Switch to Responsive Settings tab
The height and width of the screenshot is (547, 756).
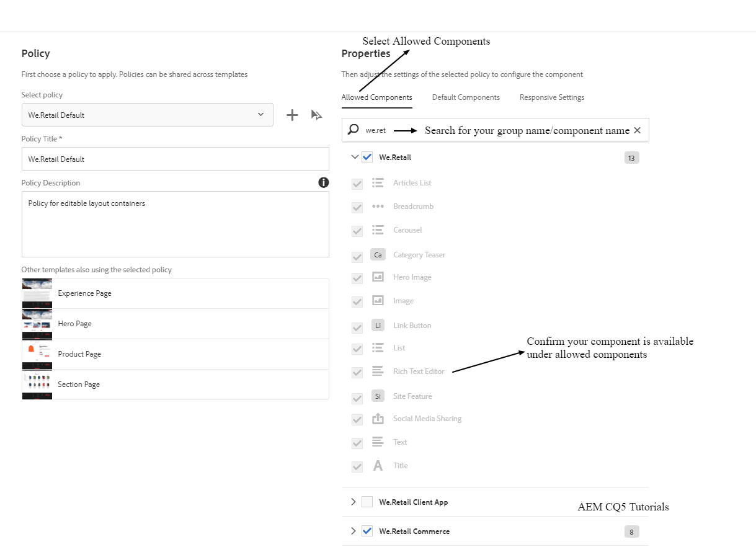pos(552,97)
